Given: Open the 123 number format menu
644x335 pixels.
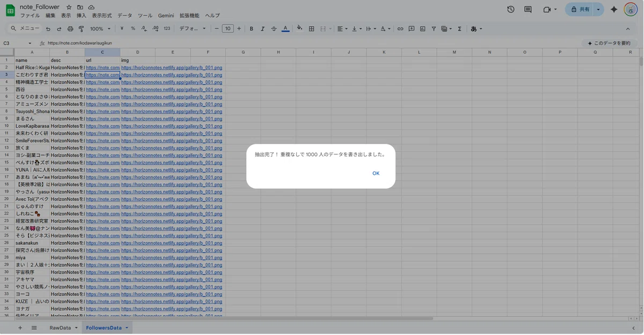Looking at the screenshot, I should [x=167, y=29].
